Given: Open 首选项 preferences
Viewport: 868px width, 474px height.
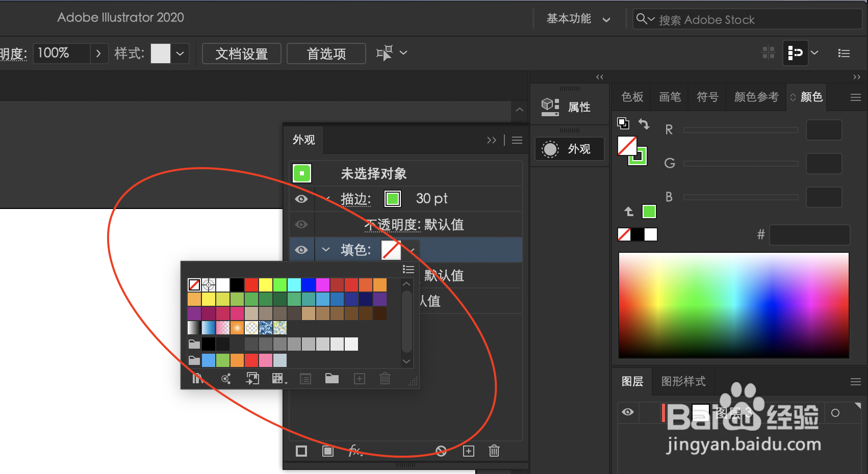Looking at the screenshot, I should pos(326,54).
